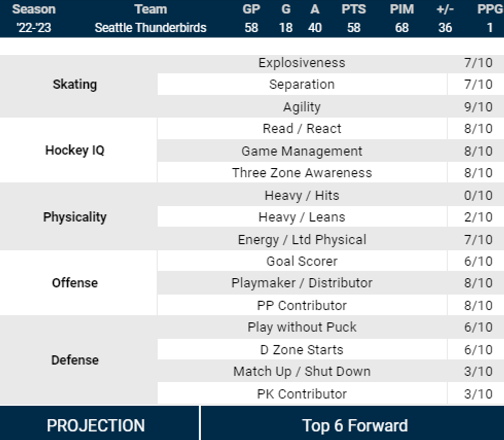This screenshot has height=440, width=504.
Task: Select the Top 6 Forward projection
Action: tap(355, 426)
